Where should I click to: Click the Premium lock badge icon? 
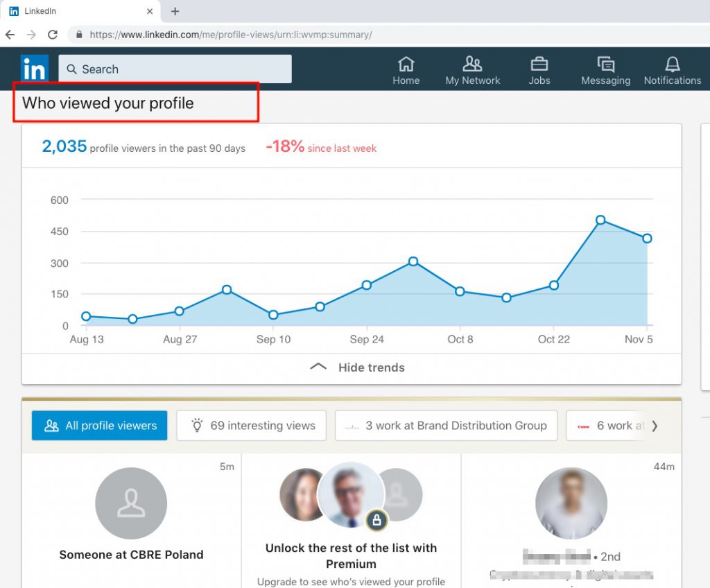click(376, 521)
